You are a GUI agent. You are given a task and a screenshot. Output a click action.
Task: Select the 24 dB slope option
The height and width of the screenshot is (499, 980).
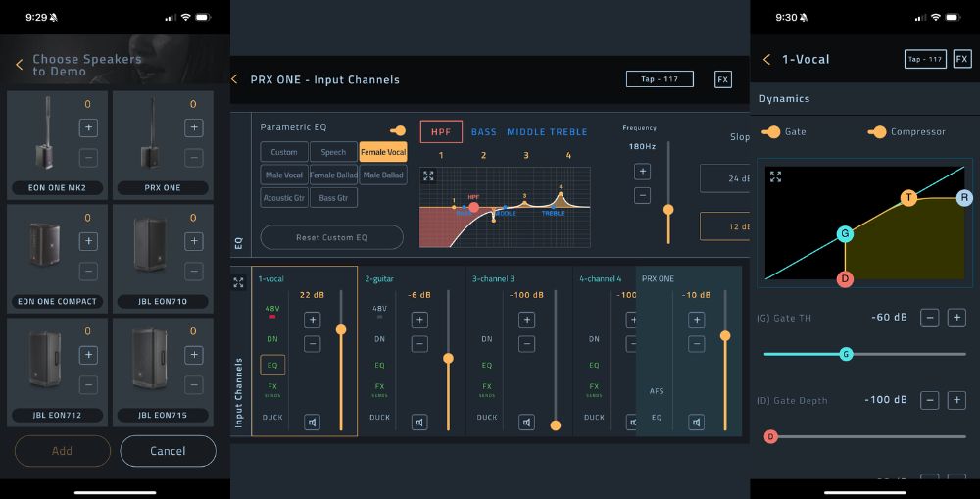point(724,178)
